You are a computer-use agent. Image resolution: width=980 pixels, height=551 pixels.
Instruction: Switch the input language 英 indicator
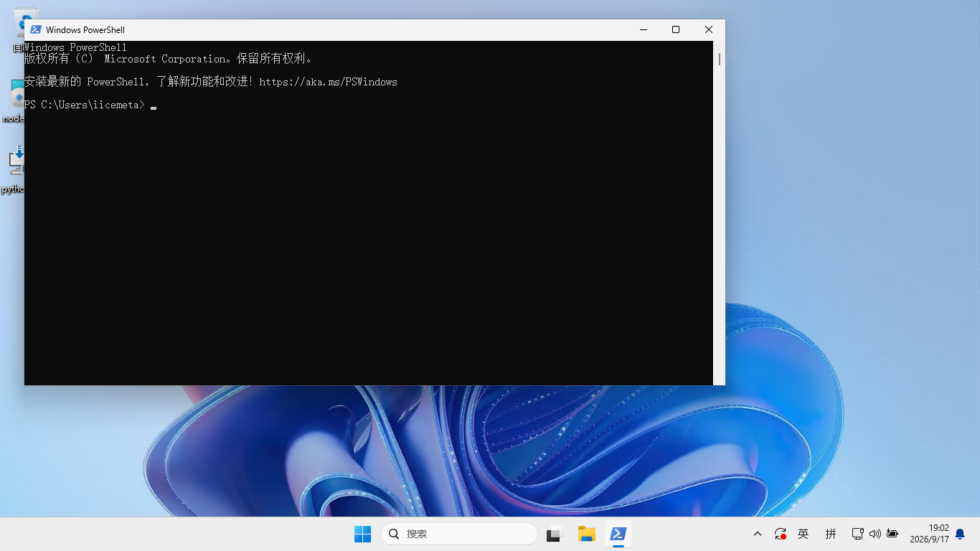804,534
